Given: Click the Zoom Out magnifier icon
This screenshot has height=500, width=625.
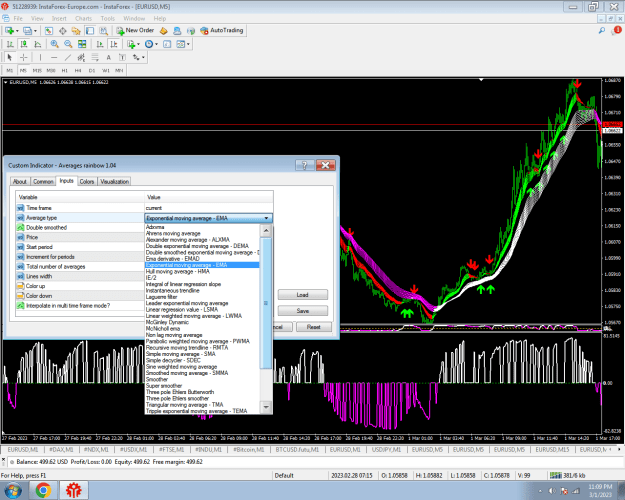Looking at the screenshot, I should point(68,44).
